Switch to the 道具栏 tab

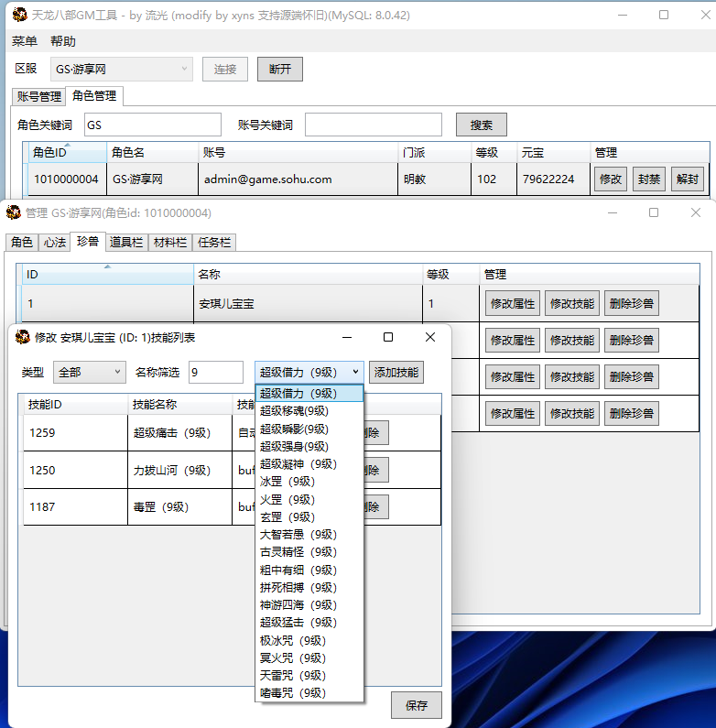coord(125,243)
